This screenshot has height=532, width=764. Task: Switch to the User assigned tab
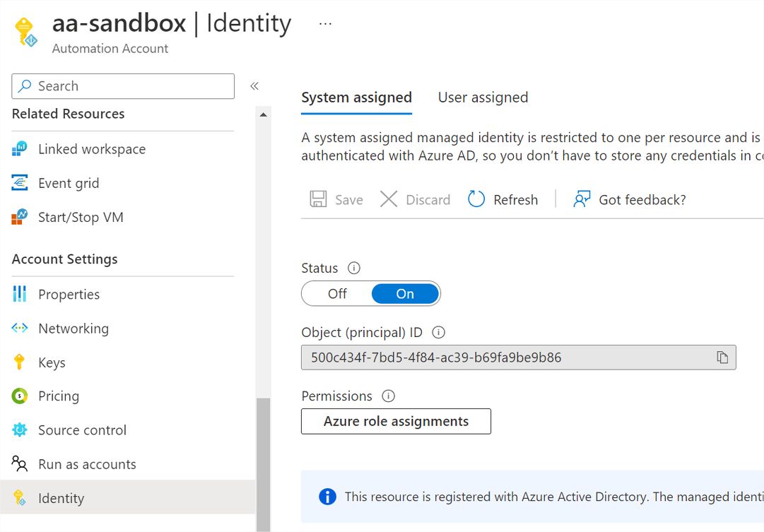click(x=483, y=97)
